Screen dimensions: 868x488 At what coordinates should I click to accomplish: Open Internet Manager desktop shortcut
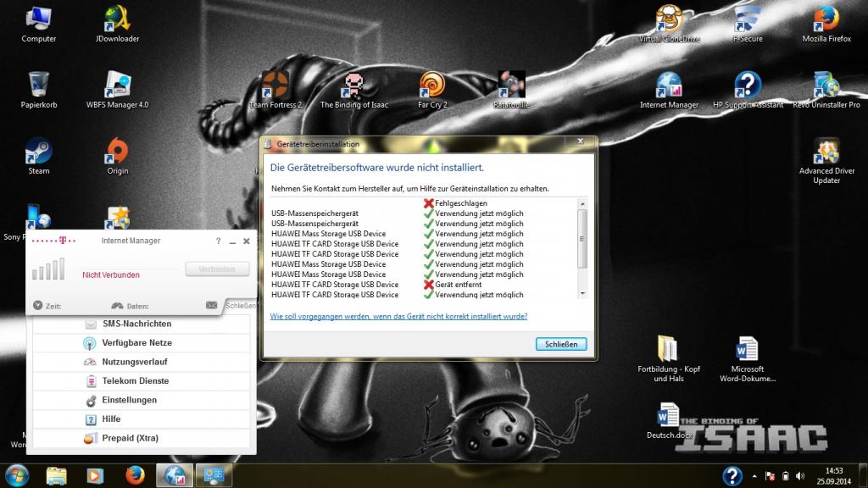[670, 90]
